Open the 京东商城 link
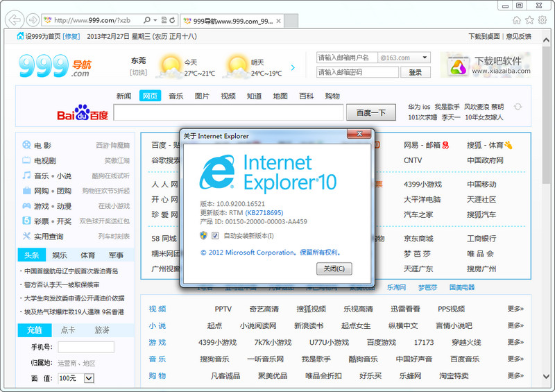 [418, 239]
